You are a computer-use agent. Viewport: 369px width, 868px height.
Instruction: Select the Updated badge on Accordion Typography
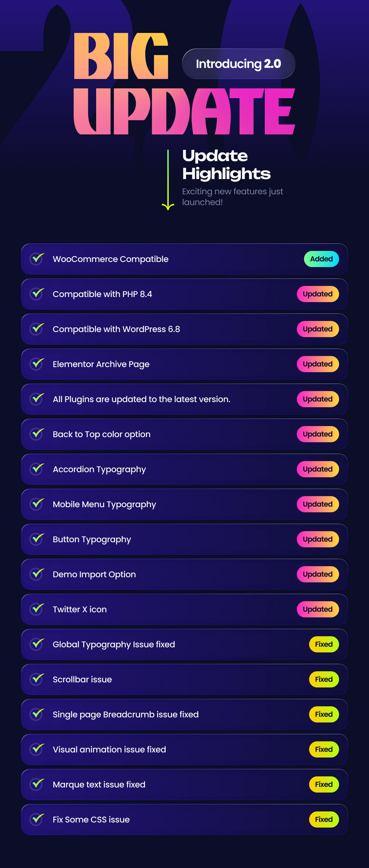coord(318,469)
